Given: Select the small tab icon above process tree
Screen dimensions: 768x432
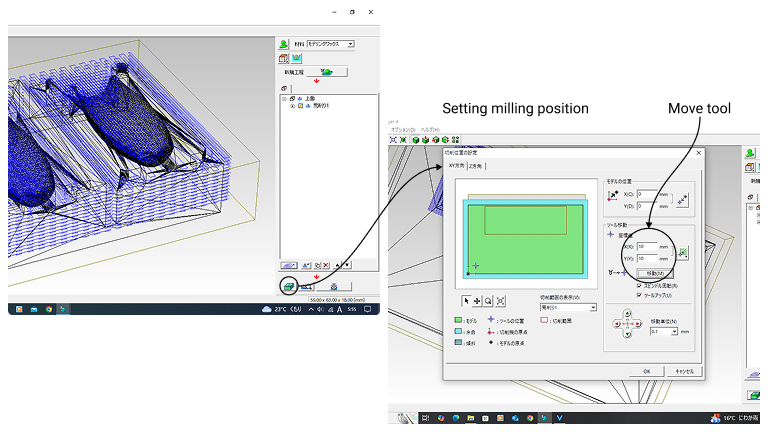Looking at the screenshot, I should coord(284,88).
